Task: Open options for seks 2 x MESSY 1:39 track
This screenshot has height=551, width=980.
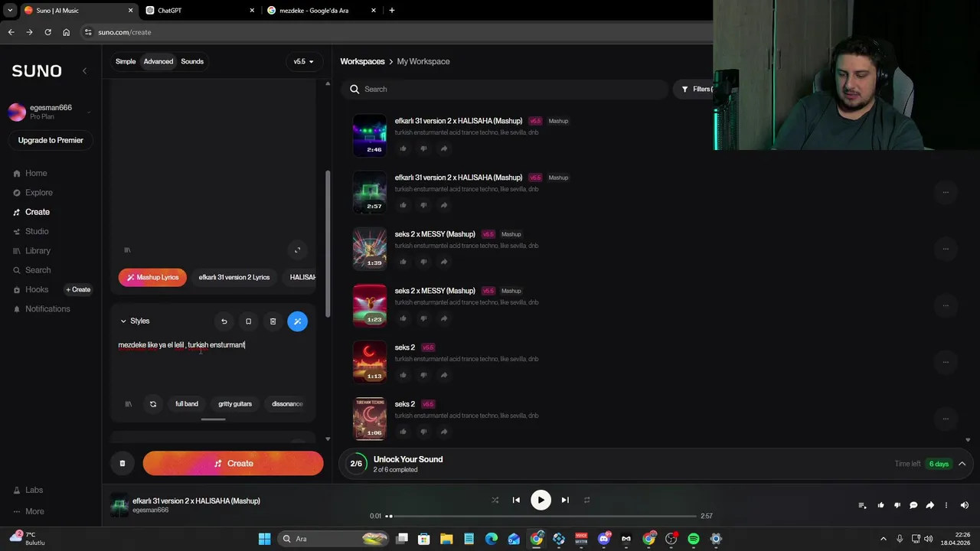Action: [x=946, y=249]
